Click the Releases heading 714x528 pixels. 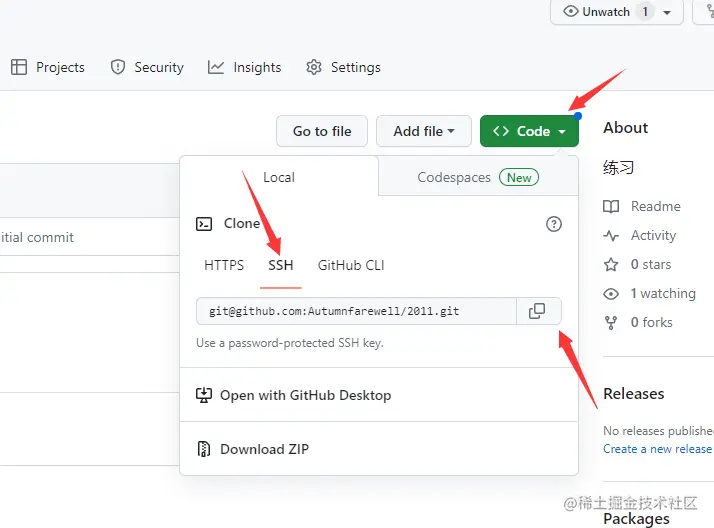pos(634,394)
